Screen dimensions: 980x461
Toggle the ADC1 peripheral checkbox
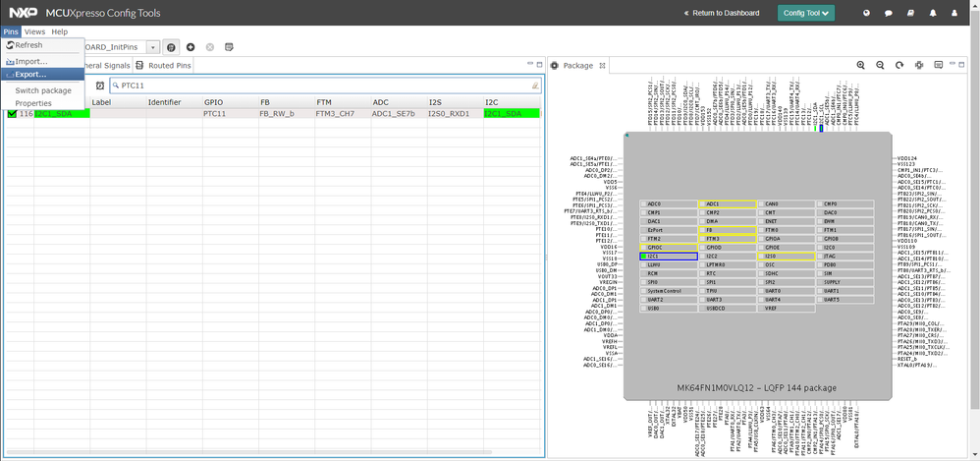[702, 203]
